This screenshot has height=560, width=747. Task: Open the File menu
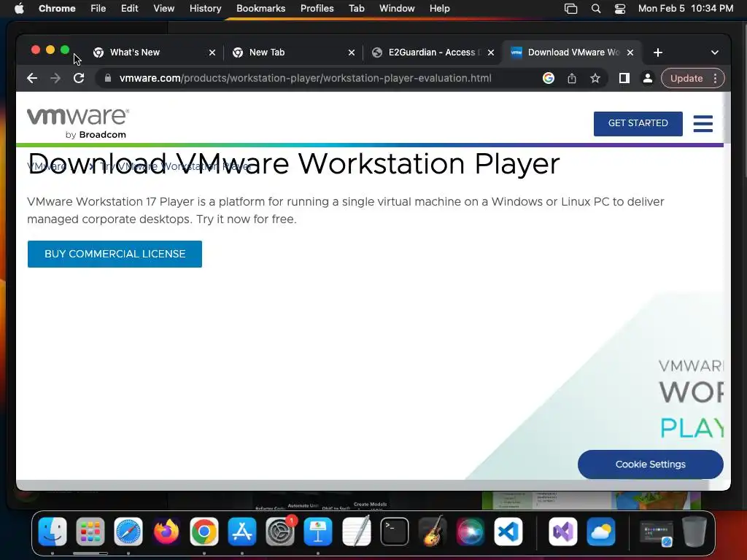pos(98,9)
